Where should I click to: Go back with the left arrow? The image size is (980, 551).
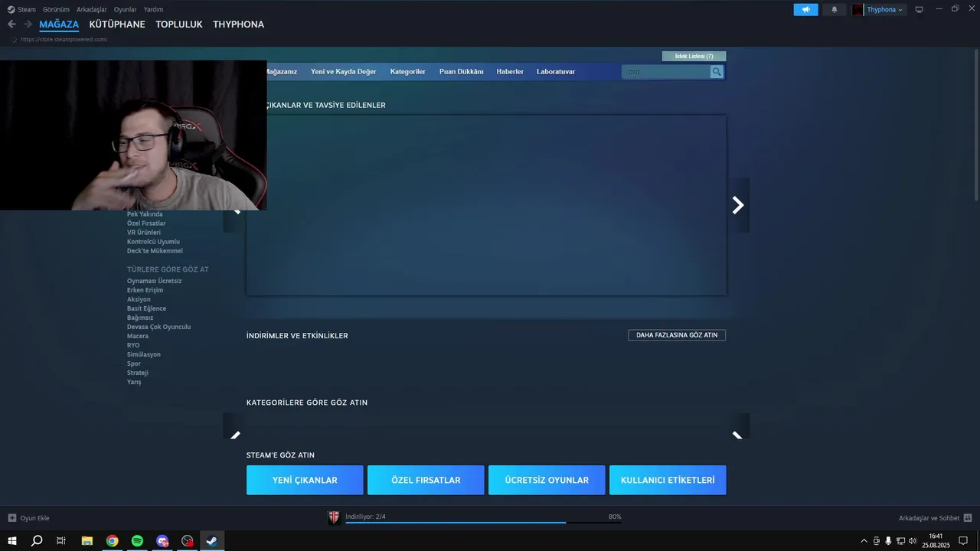(x=11, y=24)
